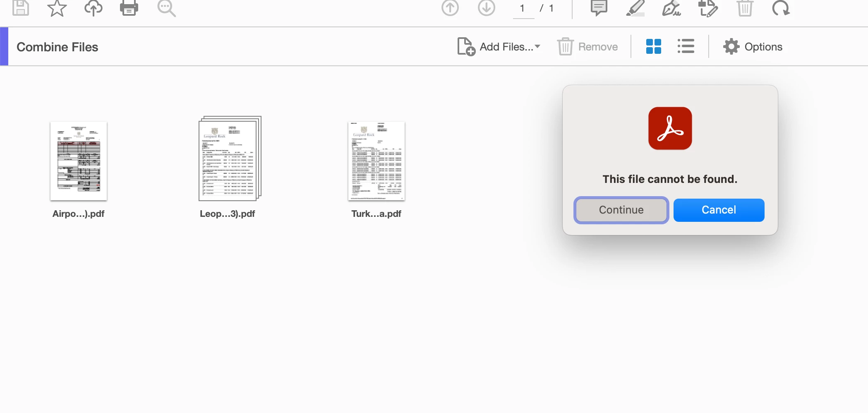
Task: Switch to list view
Action: [686, 46]
